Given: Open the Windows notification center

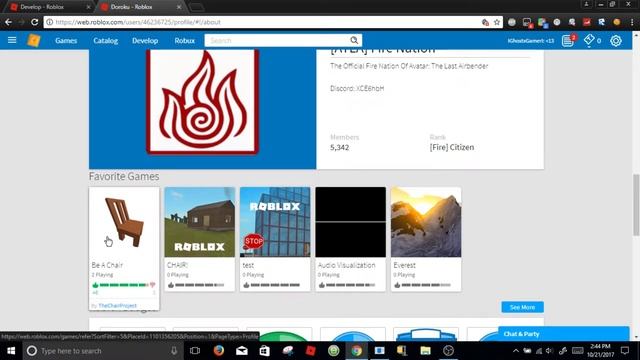Looking at the screenshot, I should pyautogui.click(x=625, y=351).
